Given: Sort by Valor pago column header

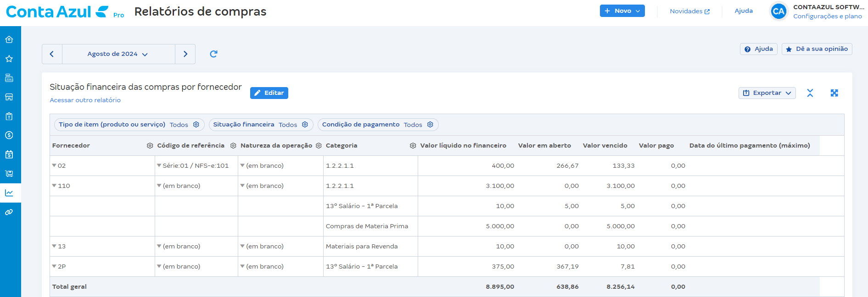Looking at the screenshot, I should click(x=656, y=146).
